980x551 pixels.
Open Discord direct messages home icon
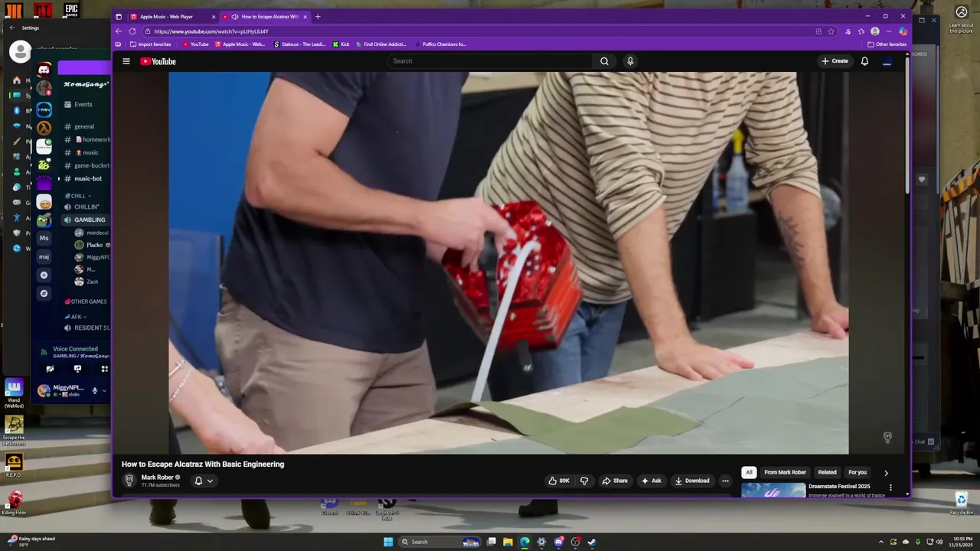point(44,70)
